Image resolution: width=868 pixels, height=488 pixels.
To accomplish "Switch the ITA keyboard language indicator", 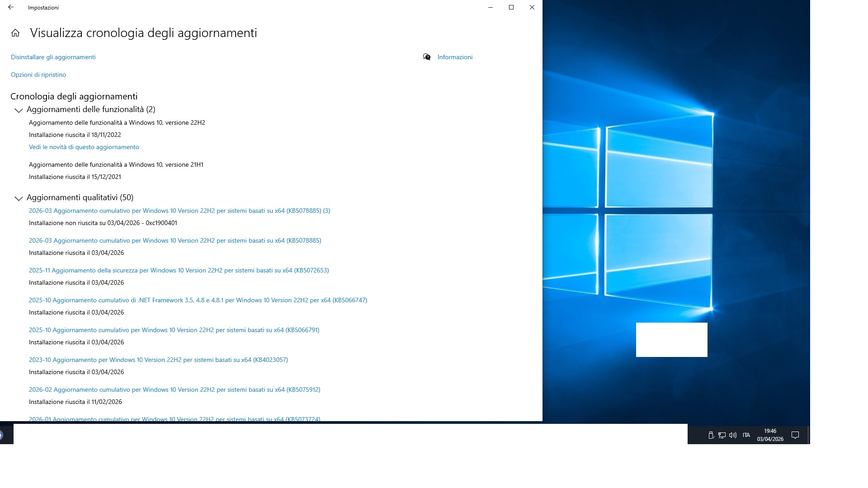I will pyautogui.click(x=746, y=435).
